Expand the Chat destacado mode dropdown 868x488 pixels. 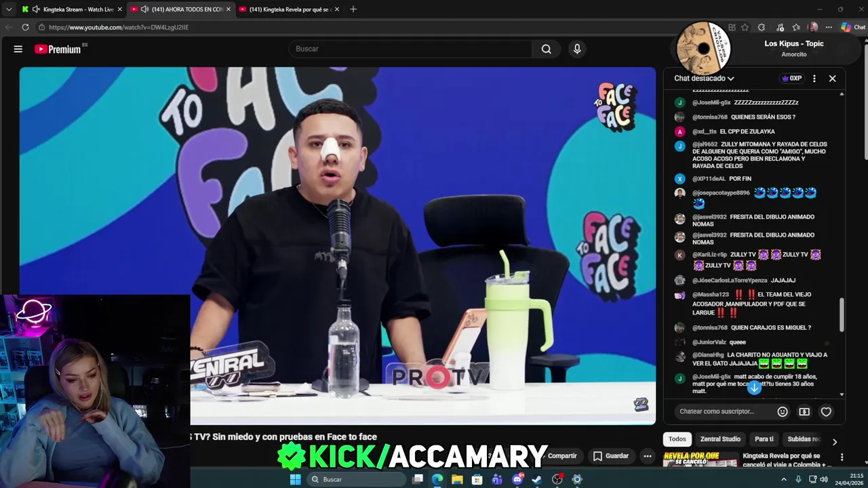[x=704, y=79]
